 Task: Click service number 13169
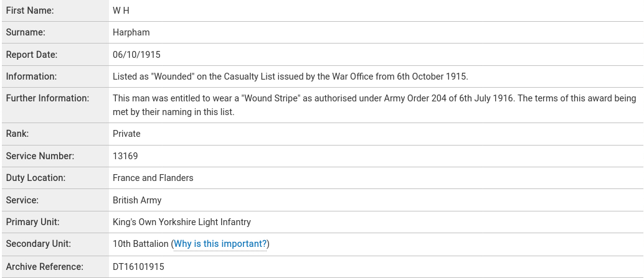tap(125, 156)
